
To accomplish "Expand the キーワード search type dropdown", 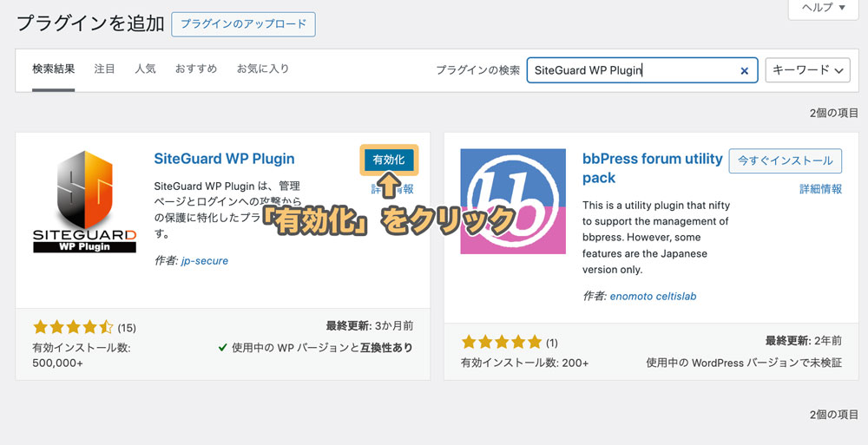I will pos(807,70).
